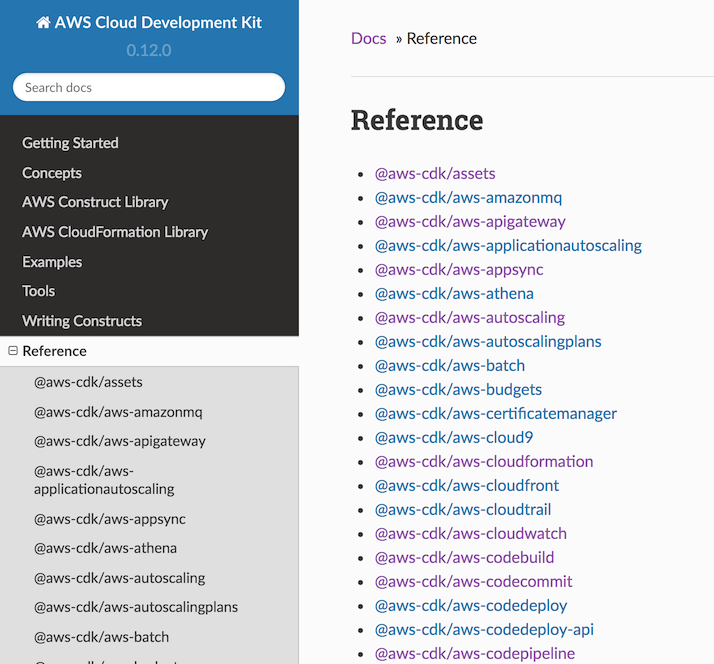Open AWS Construct Library in sidebar
The image size is (714, 664).
pos(95,202)
